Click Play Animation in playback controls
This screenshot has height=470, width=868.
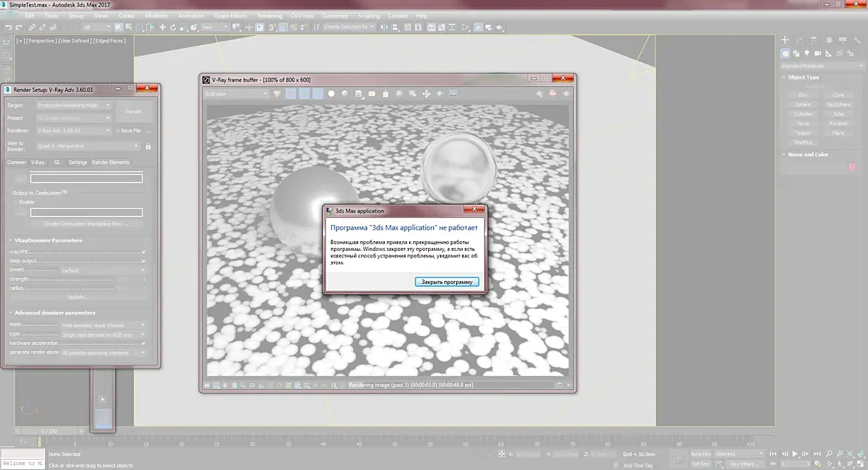point(795,454)
